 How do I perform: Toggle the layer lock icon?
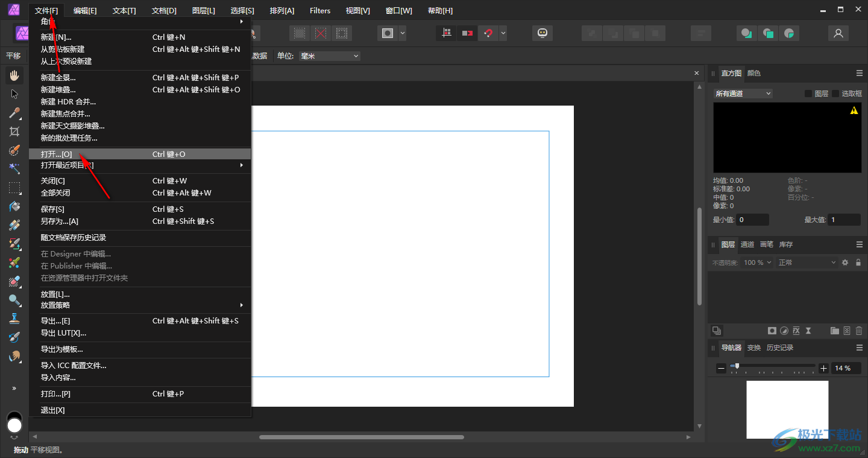858,262
